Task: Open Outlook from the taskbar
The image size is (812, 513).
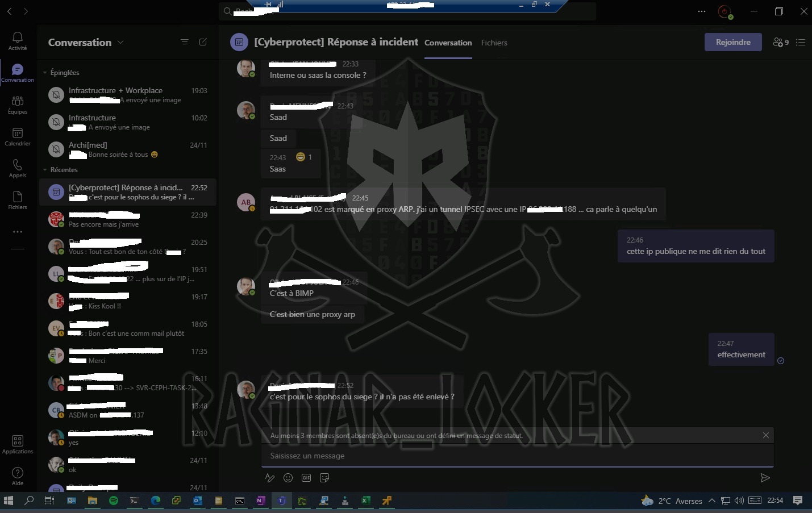Action: pyautogui.click(x=197, y=501)
